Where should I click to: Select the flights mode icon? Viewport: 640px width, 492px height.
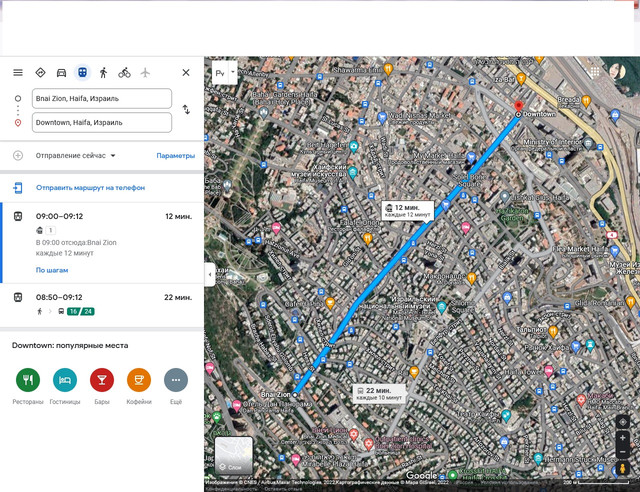pyautogui.click(x=145, y=73)
